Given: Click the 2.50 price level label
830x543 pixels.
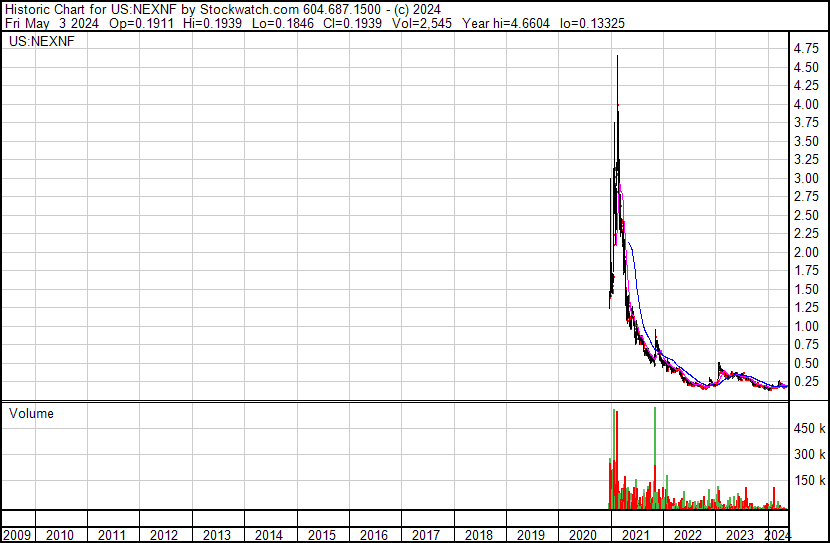Looking at the screenshot, I should tap(806, 215).
